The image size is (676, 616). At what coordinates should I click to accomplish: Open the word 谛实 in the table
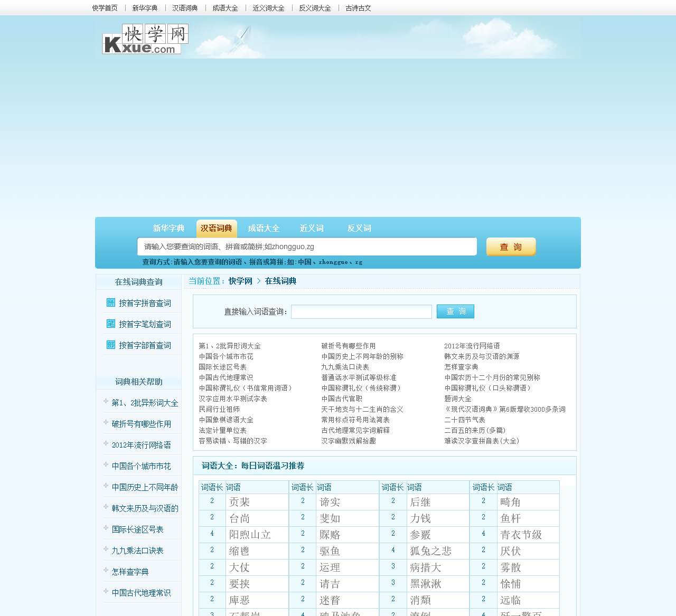[x=330, y=502]
